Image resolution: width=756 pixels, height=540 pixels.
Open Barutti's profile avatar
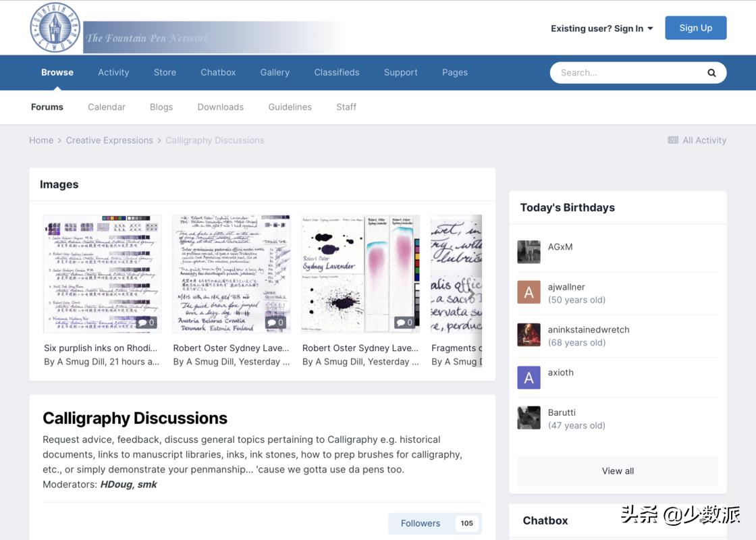click(529, 418)
